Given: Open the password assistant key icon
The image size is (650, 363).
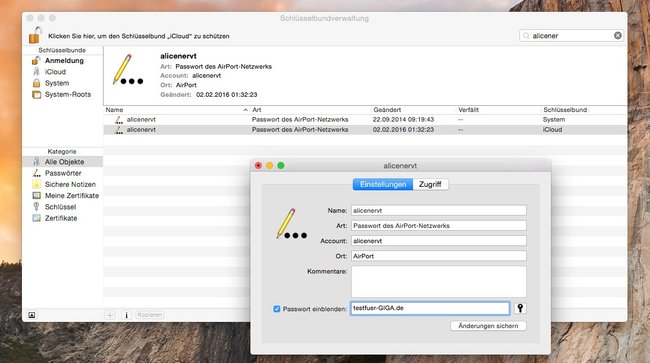Looking at the screenshot, I should (x=520, y=308).
